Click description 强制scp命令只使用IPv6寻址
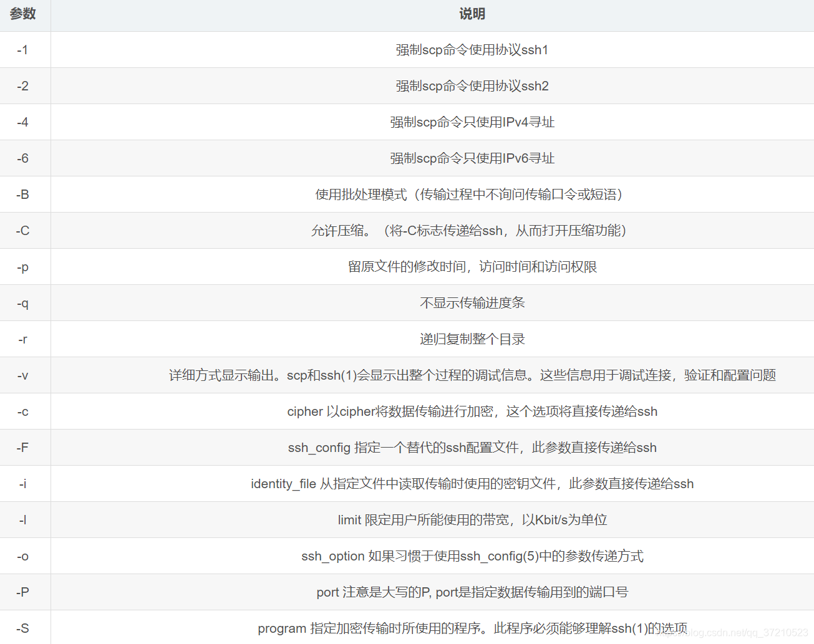814x644 pixels. click(x=472, y=158)
